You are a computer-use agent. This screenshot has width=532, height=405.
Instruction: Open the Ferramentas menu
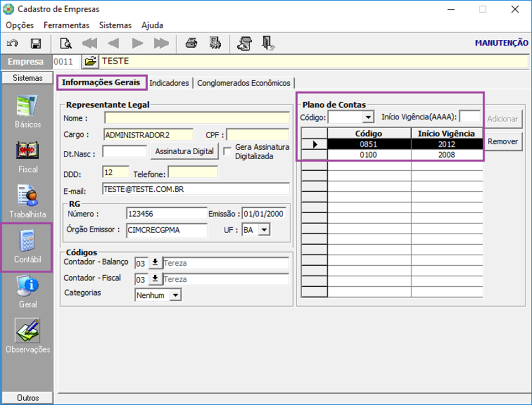click(66, 25)
